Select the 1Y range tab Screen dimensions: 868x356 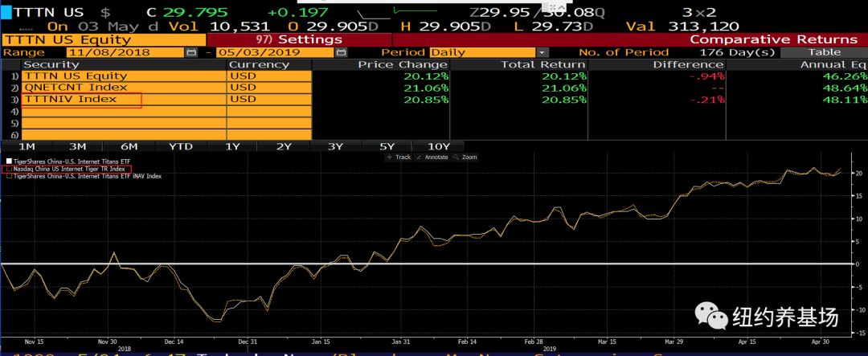pyautogui.click(x=232, y=146)
